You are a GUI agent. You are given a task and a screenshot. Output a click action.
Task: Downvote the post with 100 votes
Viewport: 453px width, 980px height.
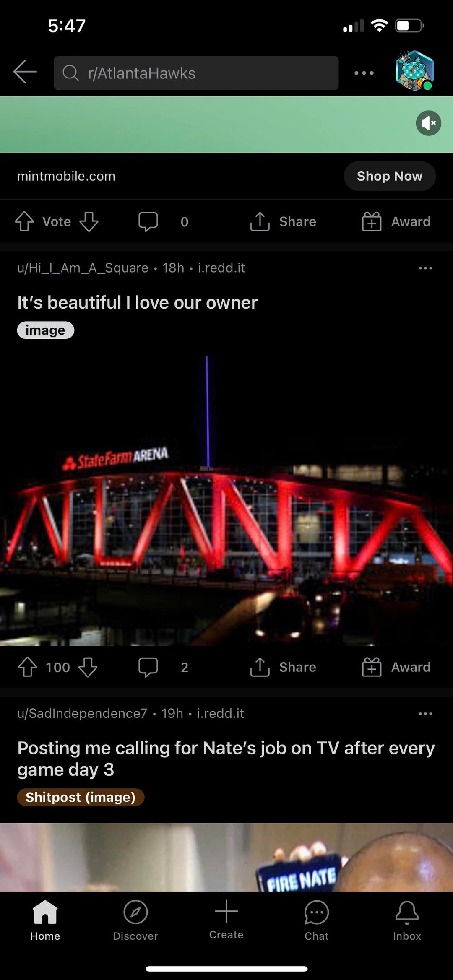(x=88, y=667)
